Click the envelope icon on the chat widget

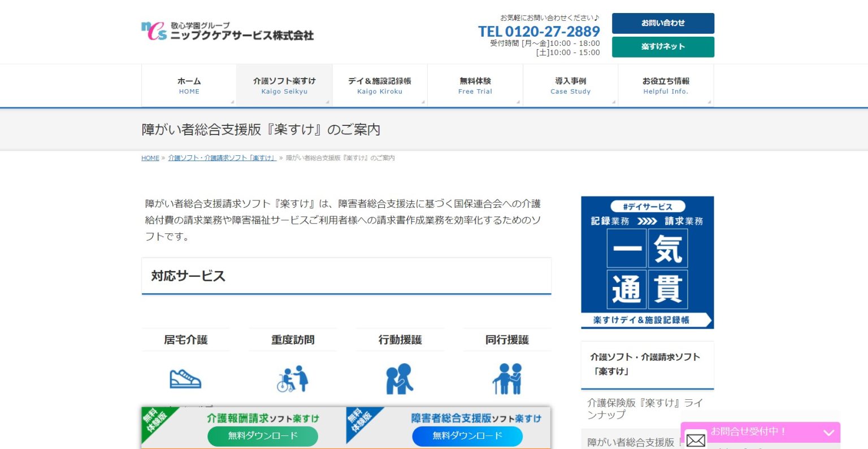tap(696, 439)
